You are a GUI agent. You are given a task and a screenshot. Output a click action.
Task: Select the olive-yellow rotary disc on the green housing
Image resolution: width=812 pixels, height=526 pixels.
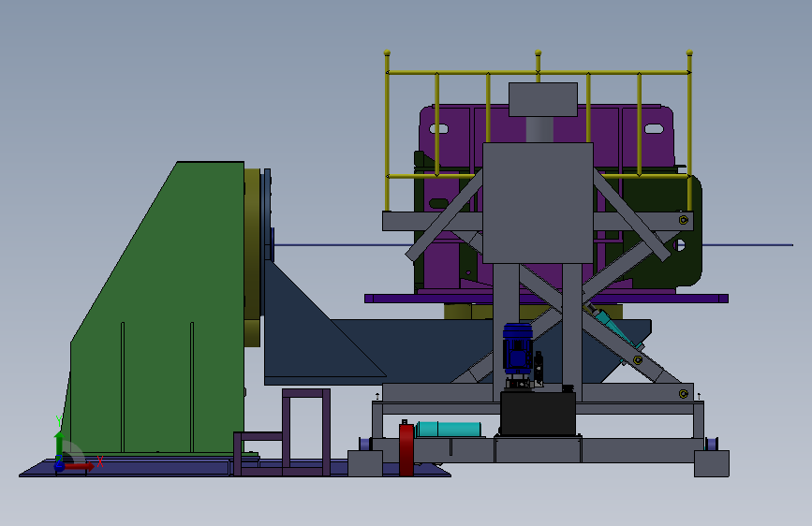(252, 256)
